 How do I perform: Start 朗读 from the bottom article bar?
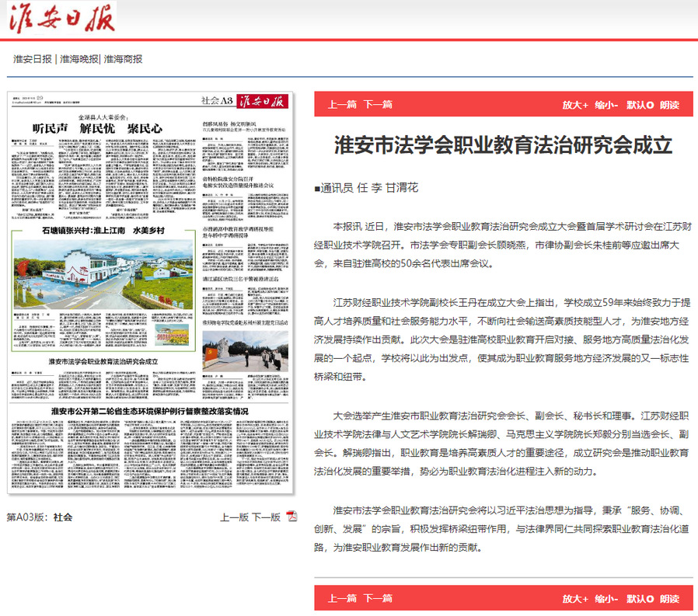tap(669, 599)
